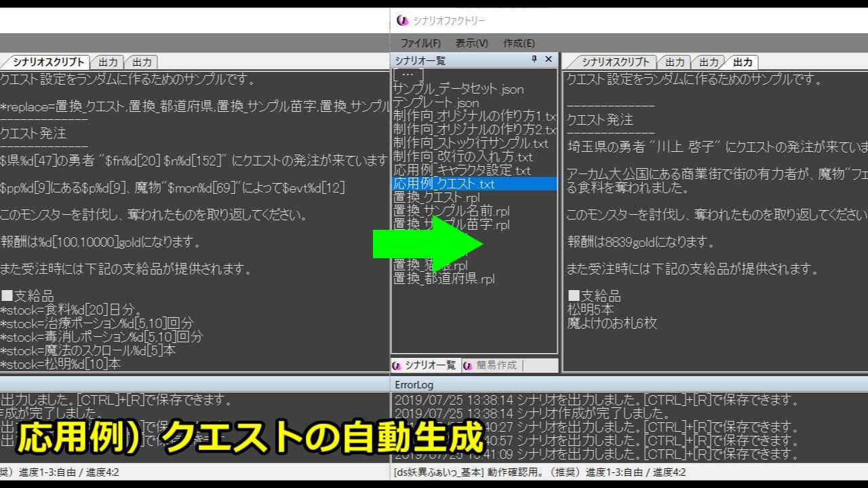Open 制作向_オリジナルの作り方1.txt
The height and width of the screenshot is (488, 868).
click(x=475, y=116)
